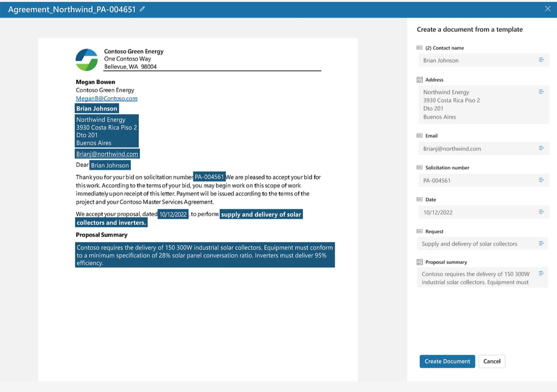Click the Address input field with Northwind Energy
The height and width of the screenshot is (392, 557).
(483, 104)
